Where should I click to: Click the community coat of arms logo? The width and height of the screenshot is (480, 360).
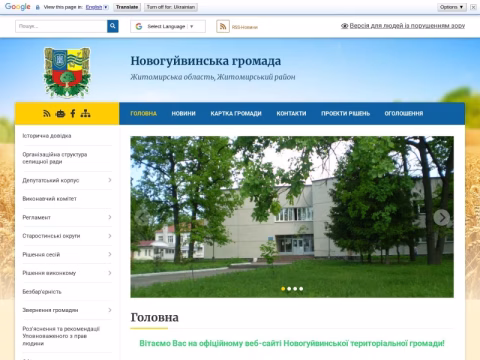coord(67,72)
